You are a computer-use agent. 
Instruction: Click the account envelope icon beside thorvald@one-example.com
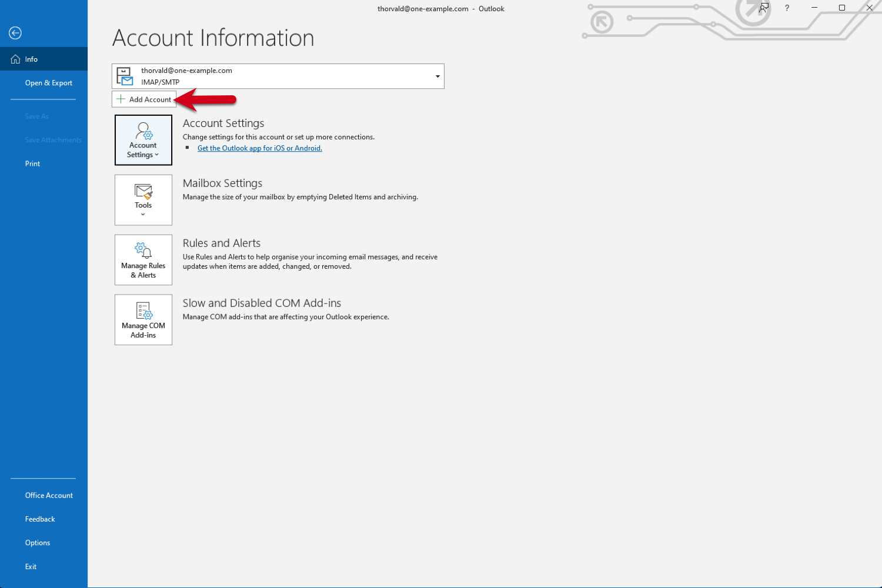point(125,75)
